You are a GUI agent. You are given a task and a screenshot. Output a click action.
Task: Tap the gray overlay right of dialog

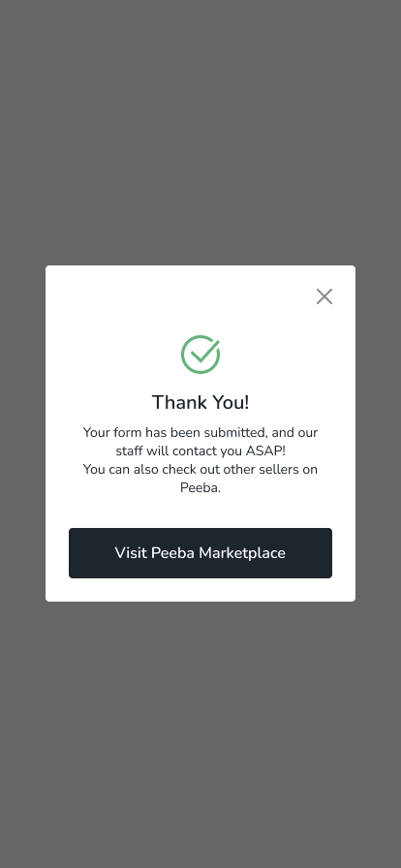pos(379,433)
